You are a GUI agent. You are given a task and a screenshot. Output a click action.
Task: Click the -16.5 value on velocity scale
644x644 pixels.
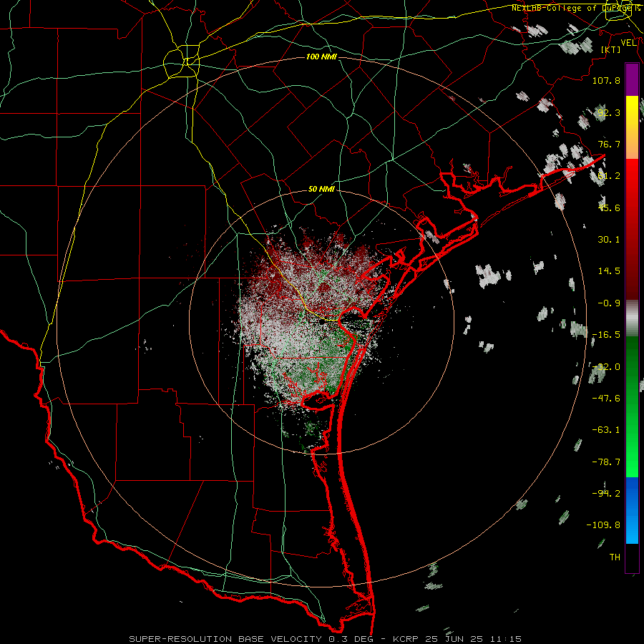pos(606,335)
